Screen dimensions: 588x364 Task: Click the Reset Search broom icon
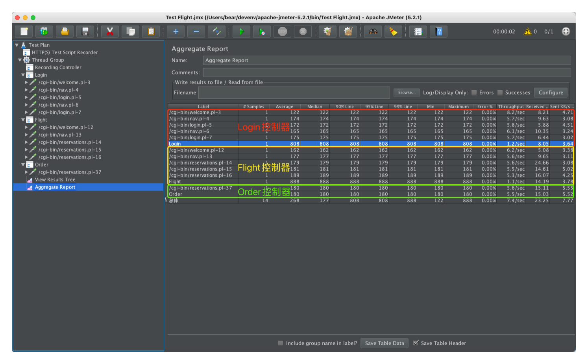[393, 31]
